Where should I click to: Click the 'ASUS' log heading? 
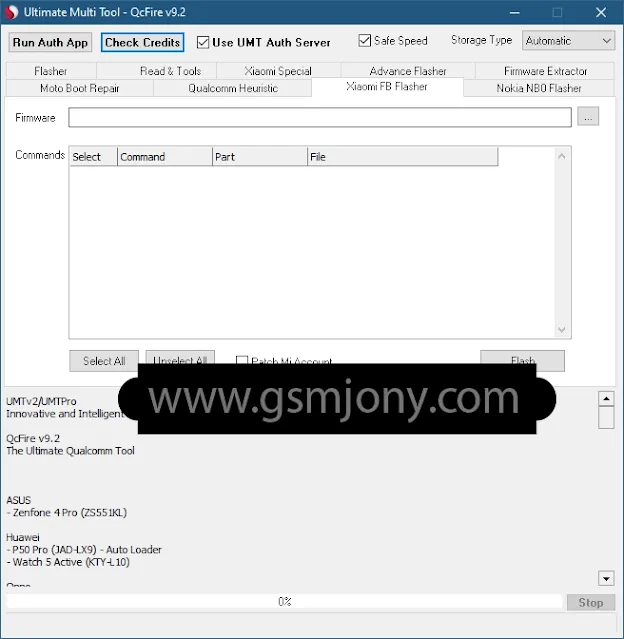(x=19, y=500)
